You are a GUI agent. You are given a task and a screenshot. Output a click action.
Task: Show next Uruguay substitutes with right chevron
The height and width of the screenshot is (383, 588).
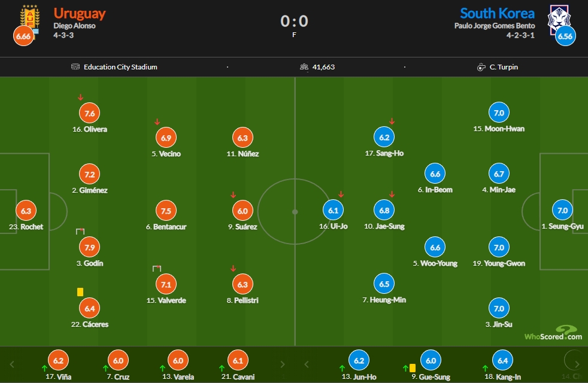pos(283,364)
